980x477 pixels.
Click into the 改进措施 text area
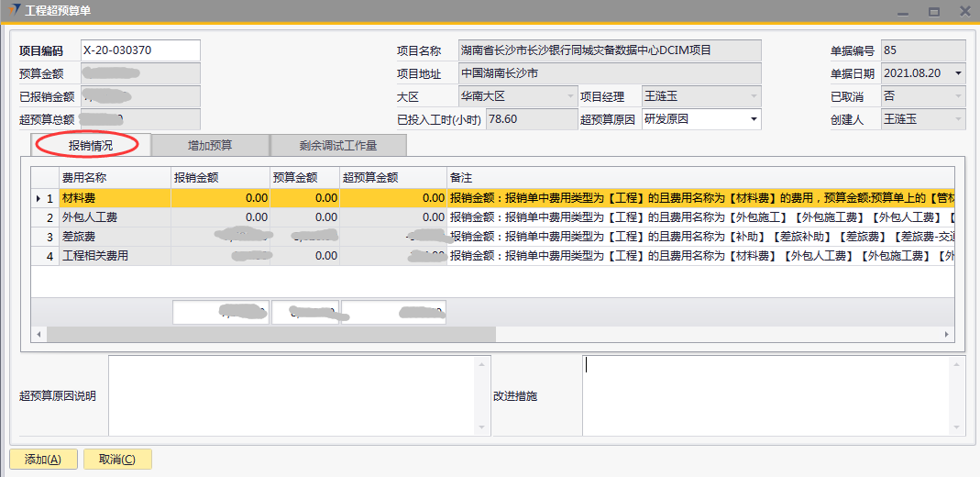click(x=768, y=395)
